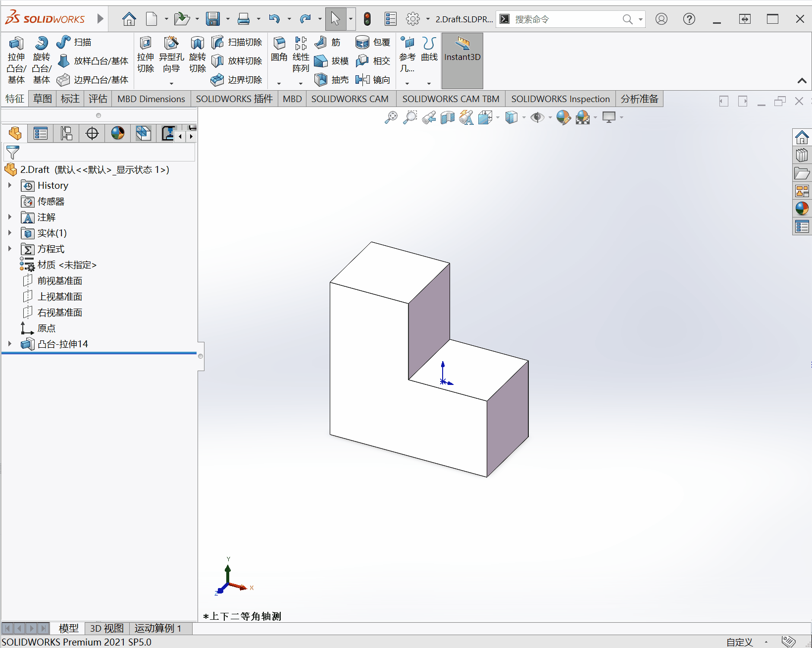Open the PropertyManager tab icon
The height and width of the screenshot is (648, 812).
point(41,133)
